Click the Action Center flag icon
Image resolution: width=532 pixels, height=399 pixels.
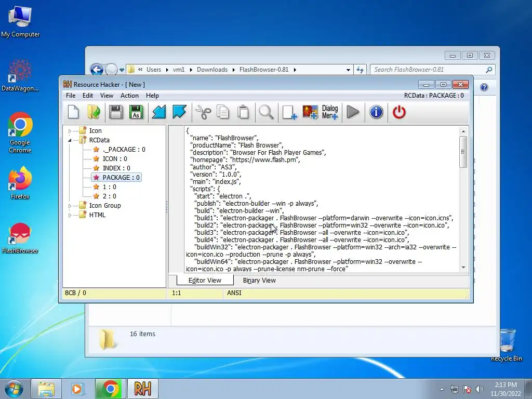[467, 389]
